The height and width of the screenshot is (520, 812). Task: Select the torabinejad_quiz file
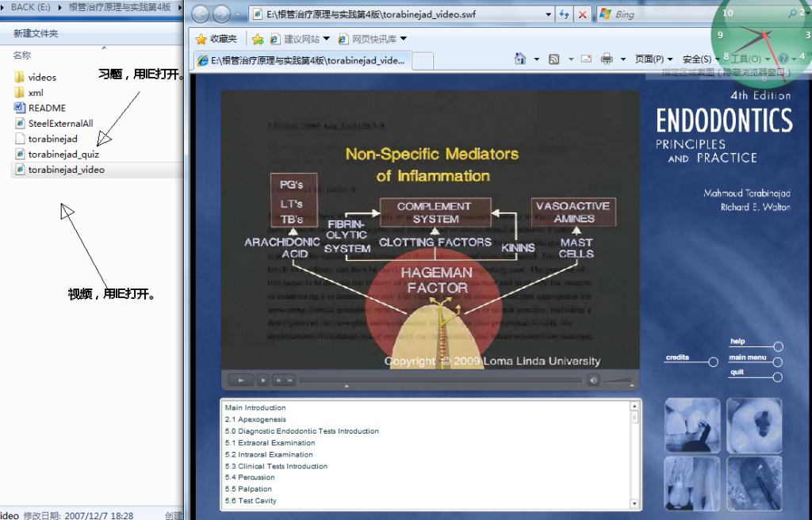click(x=56, y=155)
